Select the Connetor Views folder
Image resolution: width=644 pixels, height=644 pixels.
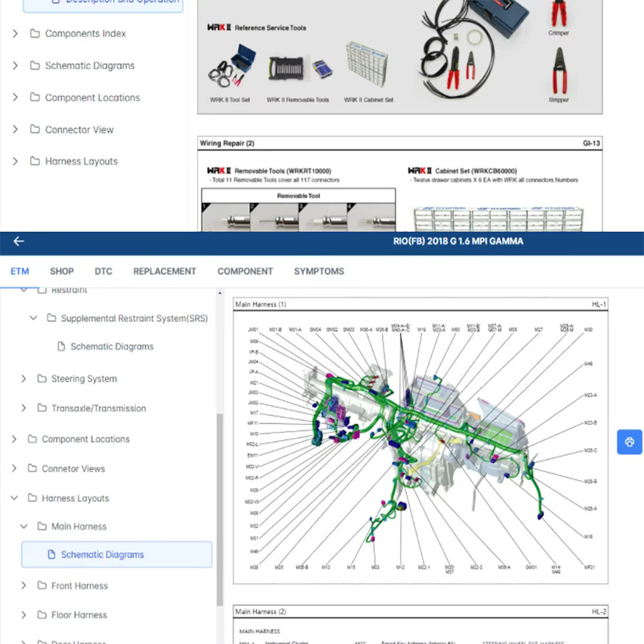pos(66,469)
